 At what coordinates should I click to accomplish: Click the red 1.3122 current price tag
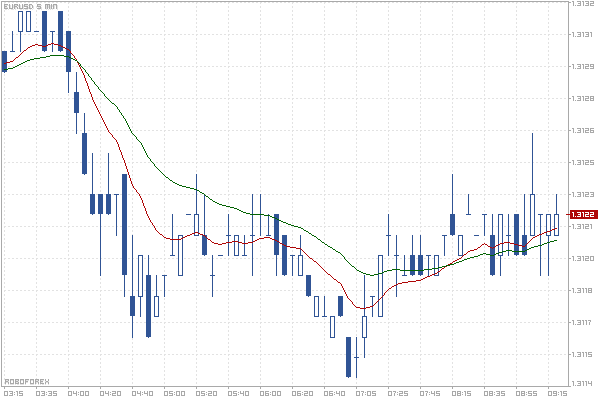click(x=583, y=214)
